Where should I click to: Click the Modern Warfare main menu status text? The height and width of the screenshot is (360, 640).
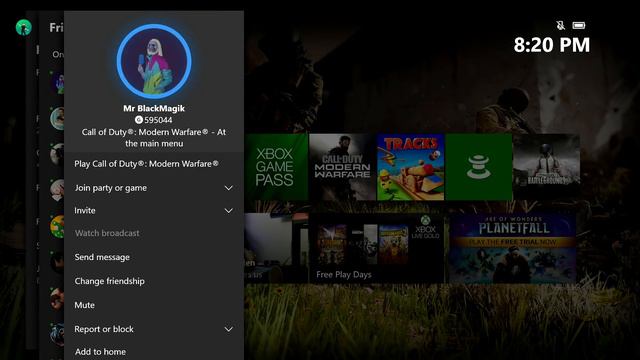(x=154, y=138)
